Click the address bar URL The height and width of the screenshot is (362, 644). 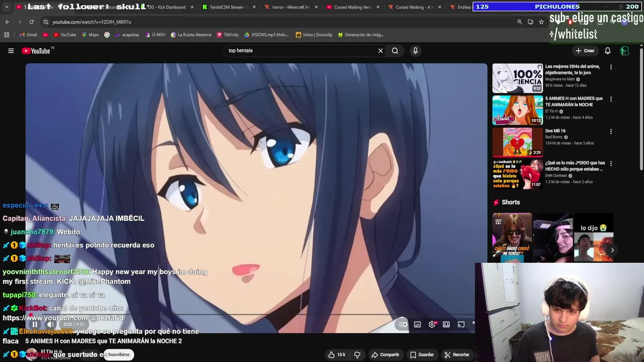coord(92,22)
